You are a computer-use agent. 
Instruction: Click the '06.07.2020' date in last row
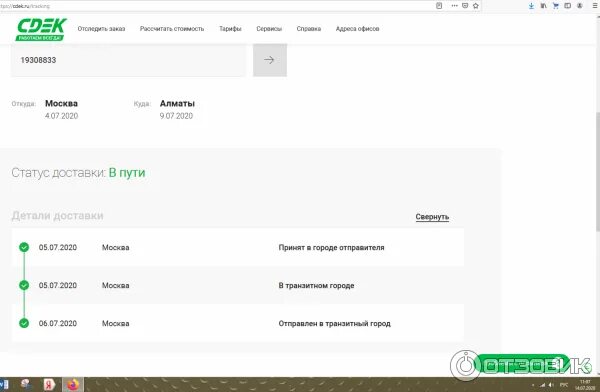[58, 323]
